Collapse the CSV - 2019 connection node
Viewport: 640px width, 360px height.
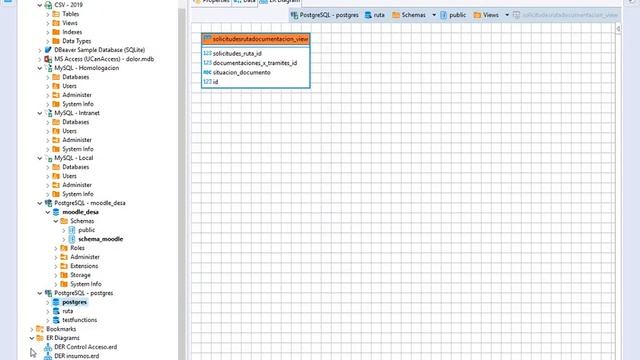pyautogui.click(x=40, y=5)
